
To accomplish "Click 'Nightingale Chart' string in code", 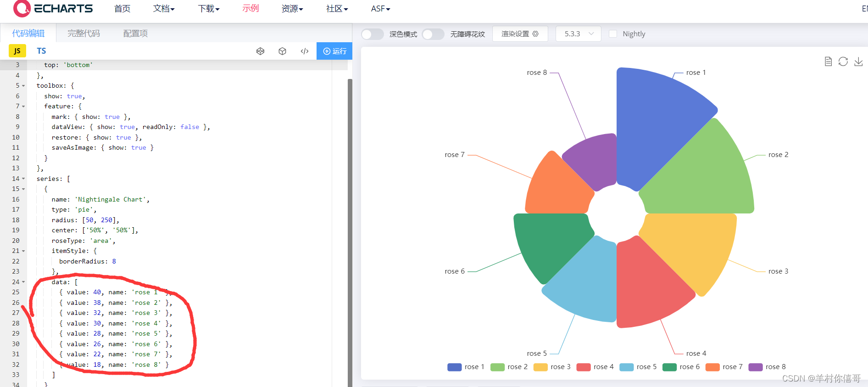I will click(111, 199).
